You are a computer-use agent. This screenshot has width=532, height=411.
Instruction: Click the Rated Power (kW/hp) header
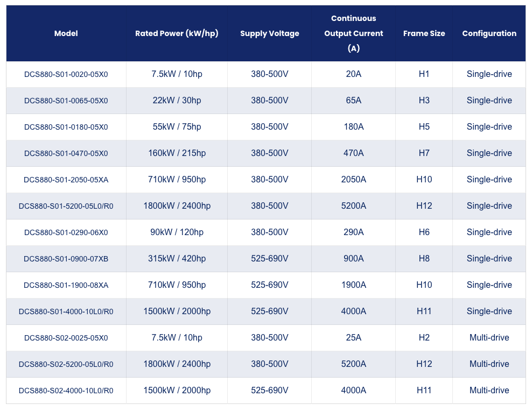pyautogui.click(x=177, y=33)
